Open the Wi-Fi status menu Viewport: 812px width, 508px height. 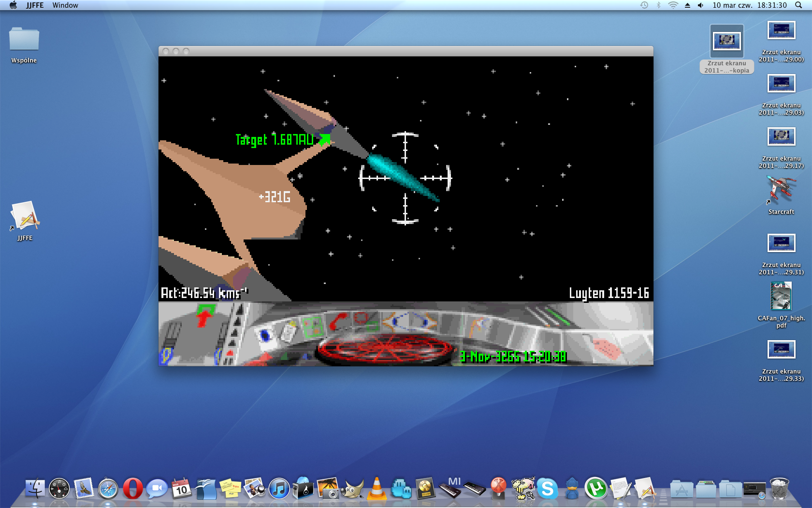tap(673, 5)
